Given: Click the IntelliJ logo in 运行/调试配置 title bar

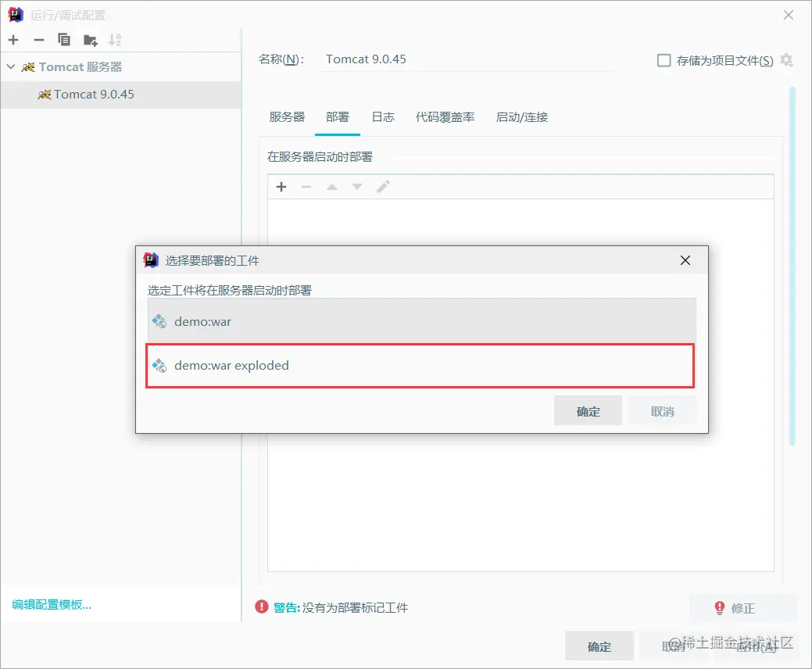Looking at the screenshot, I should click(16, 15).
